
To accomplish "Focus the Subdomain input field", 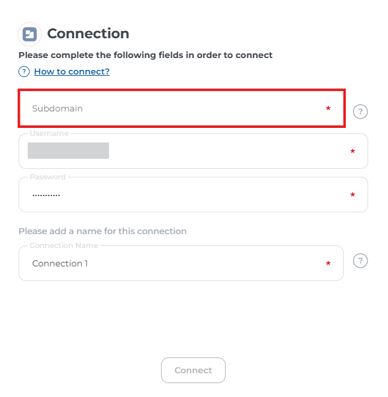I will point(182,108).
